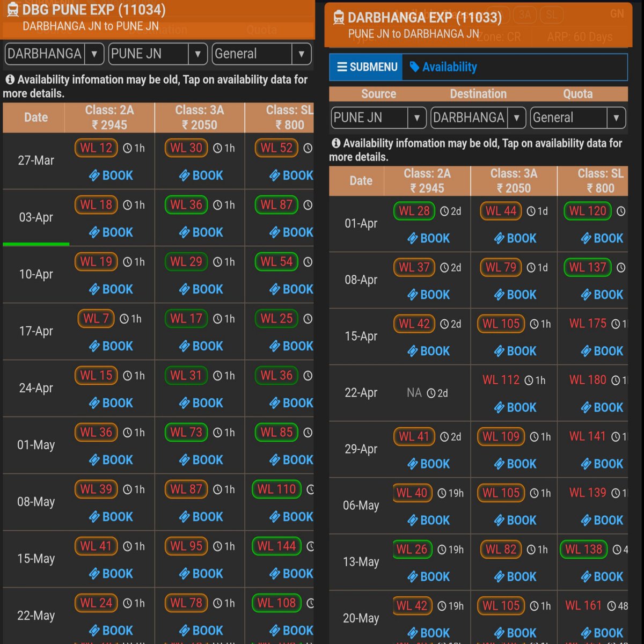Tap WL 26 availability for 13-May

pyautogui.click(x=412, y=549)
